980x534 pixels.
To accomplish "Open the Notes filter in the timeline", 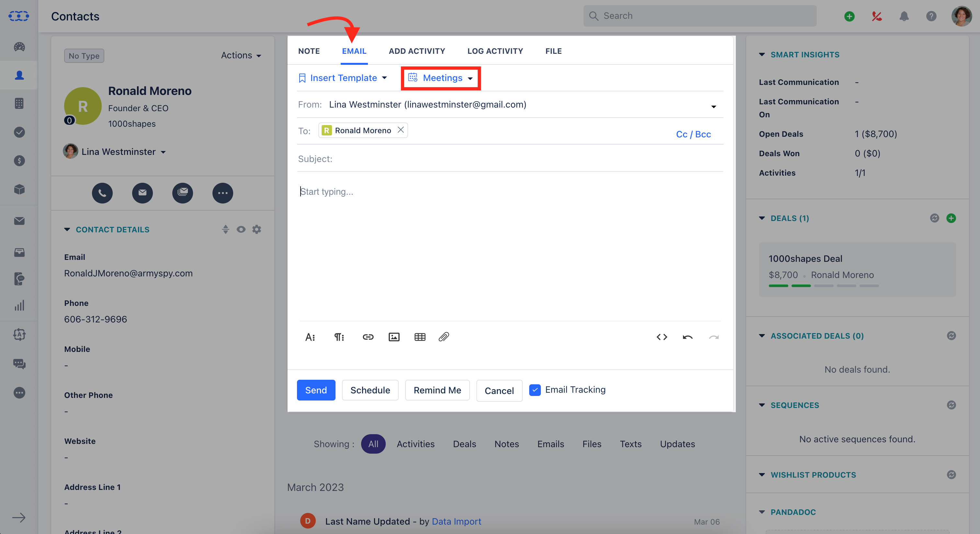I will click(507, 443).
